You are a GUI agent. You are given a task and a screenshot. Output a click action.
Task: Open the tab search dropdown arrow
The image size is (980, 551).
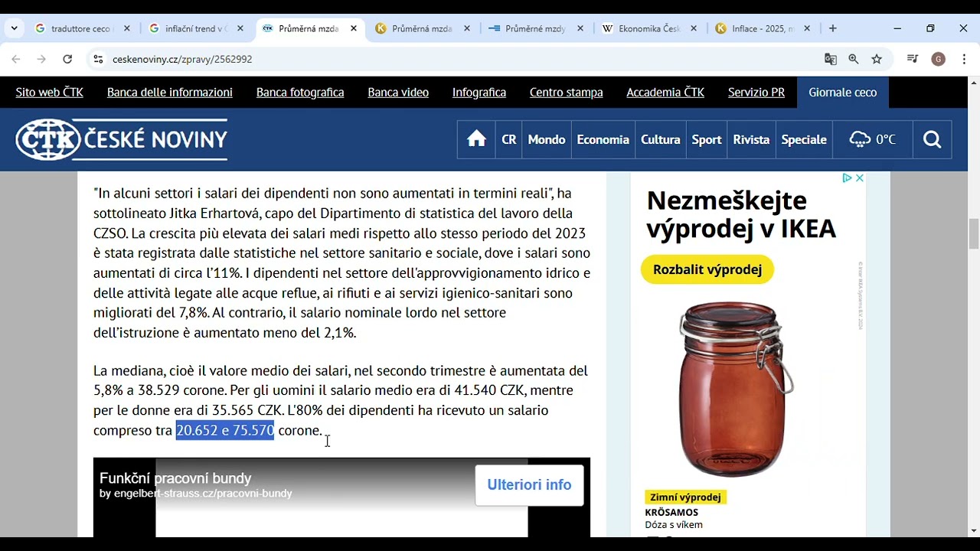(x=14, y=28)
